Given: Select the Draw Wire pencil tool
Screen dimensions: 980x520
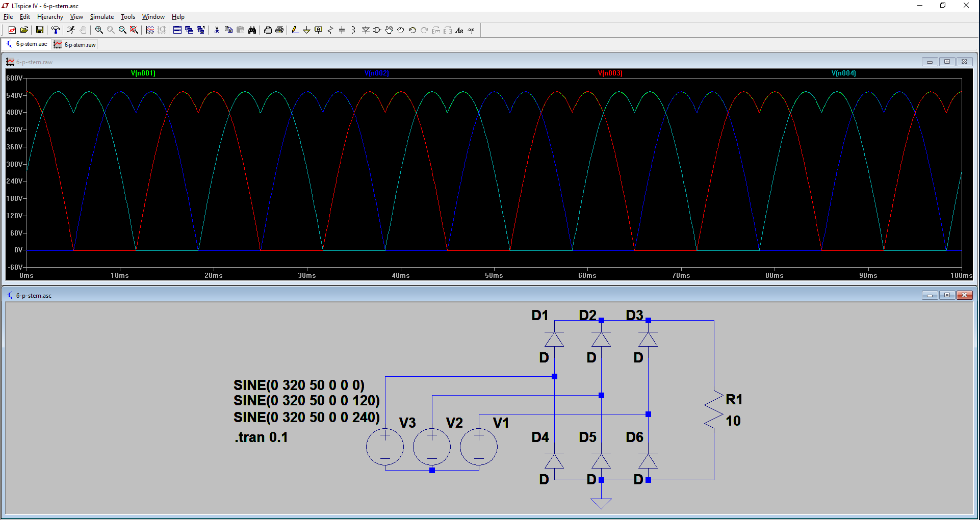Looking at the screenshot, I should point(295,30).
